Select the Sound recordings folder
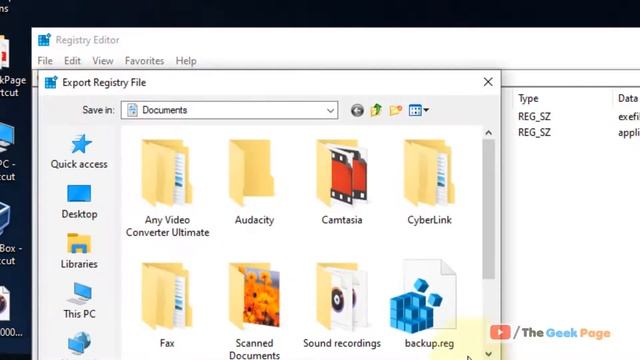The width and height of the screenshot is (640, 360). [342, 305]
